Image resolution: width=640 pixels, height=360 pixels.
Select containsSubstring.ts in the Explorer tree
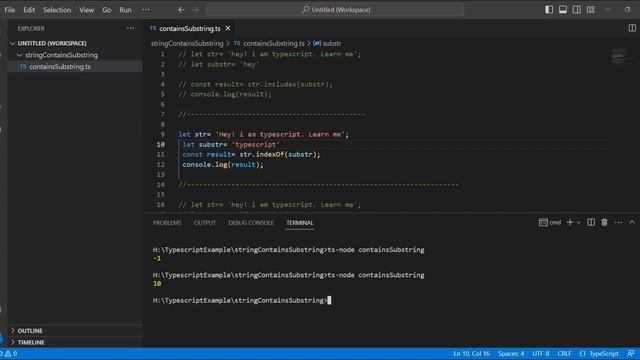[x=75, y=67]
